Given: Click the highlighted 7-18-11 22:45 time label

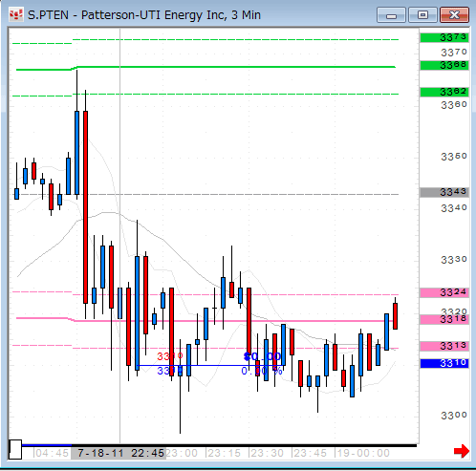Looking at the screenshot, I should (119, 453).
